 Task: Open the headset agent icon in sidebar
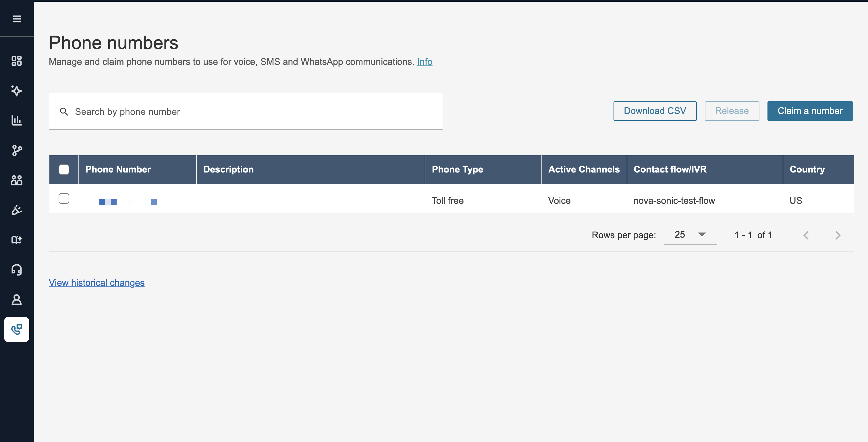click(x=16, y=270)
